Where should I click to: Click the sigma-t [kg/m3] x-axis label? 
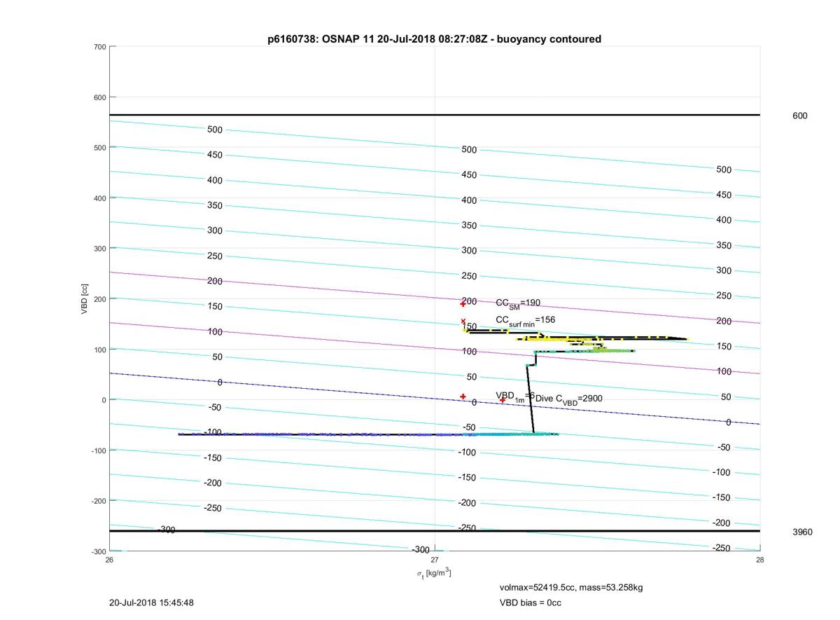434,574
